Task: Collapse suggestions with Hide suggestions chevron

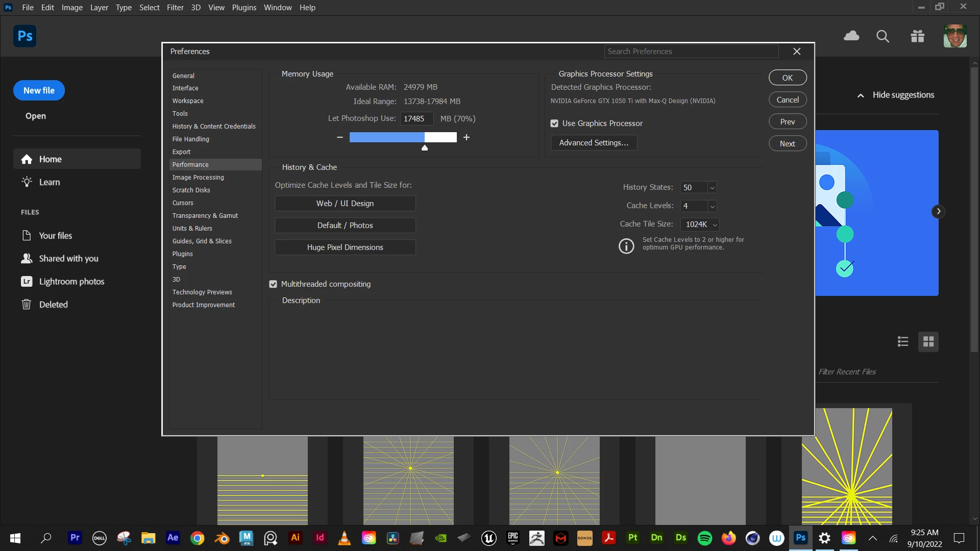Action: 861,95
